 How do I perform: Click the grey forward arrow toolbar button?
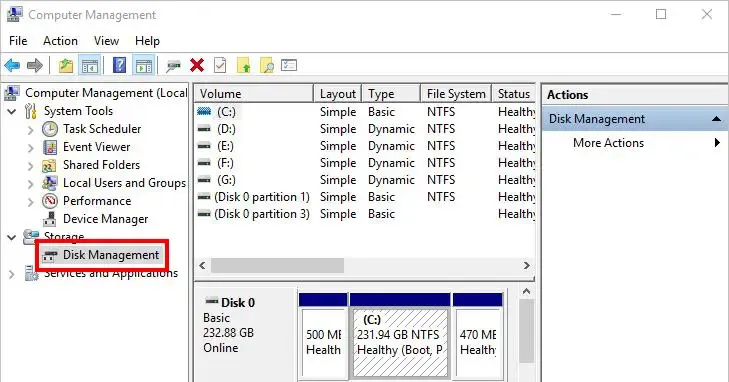click(x=35, y=66)
